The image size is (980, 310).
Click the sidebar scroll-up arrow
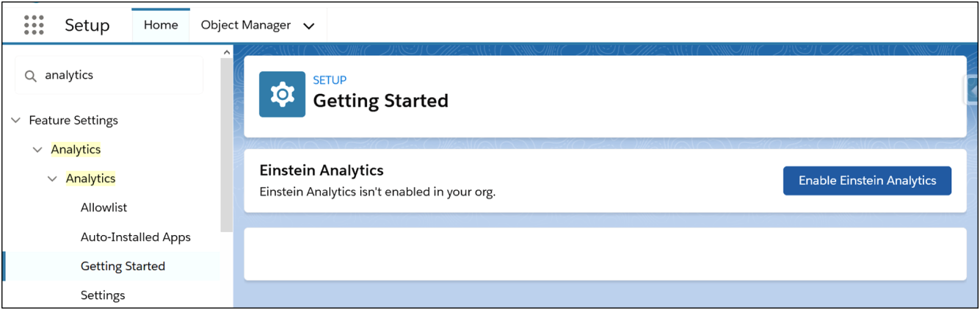click(x=227, y=53)
